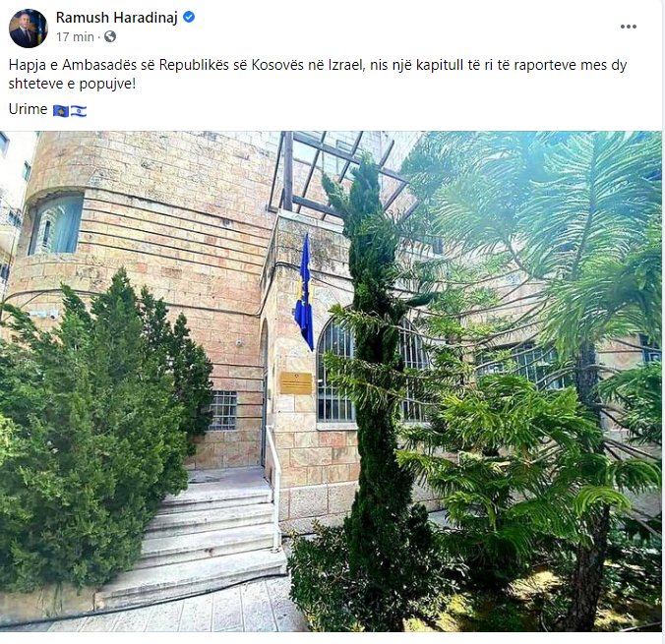665x644 pixels.
Task: Open Ramush Haradinaj's profile picture
Action: tap(29, 28)
